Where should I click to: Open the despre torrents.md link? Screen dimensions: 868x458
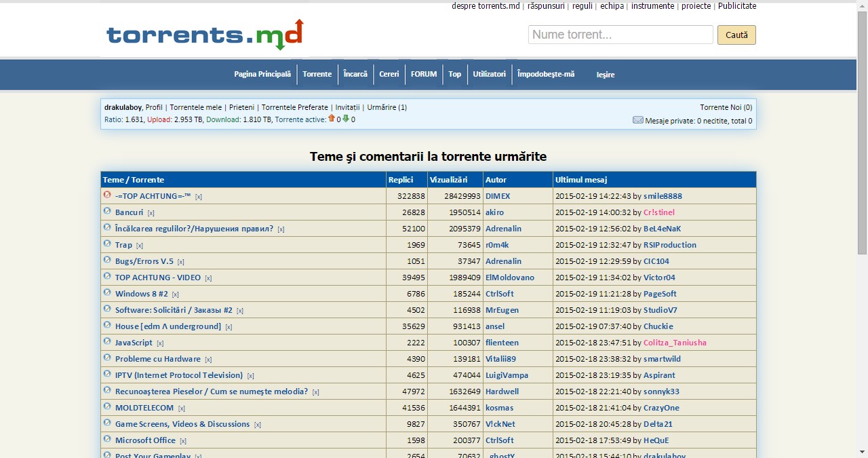(x=486, y=6)
